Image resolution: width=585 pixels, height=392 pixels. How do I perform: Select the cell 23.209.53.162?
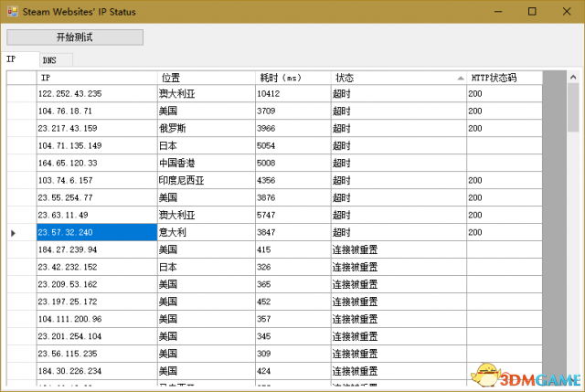coord(97,284)
